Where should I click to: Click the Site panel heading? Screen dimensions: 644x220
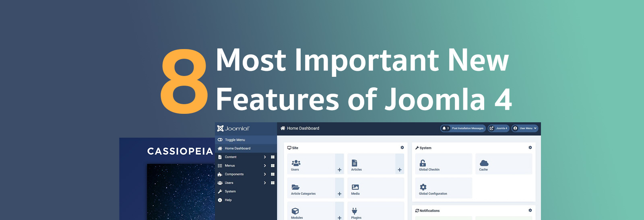click(293, 148)
